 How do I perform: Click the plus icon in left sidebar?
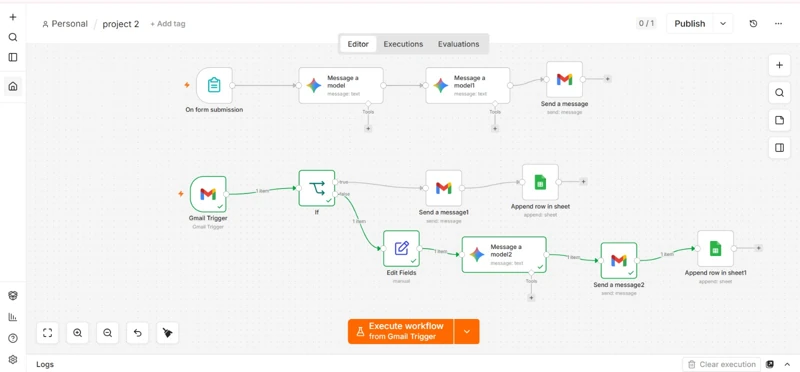pyautogui.click(x=13, y=17)
